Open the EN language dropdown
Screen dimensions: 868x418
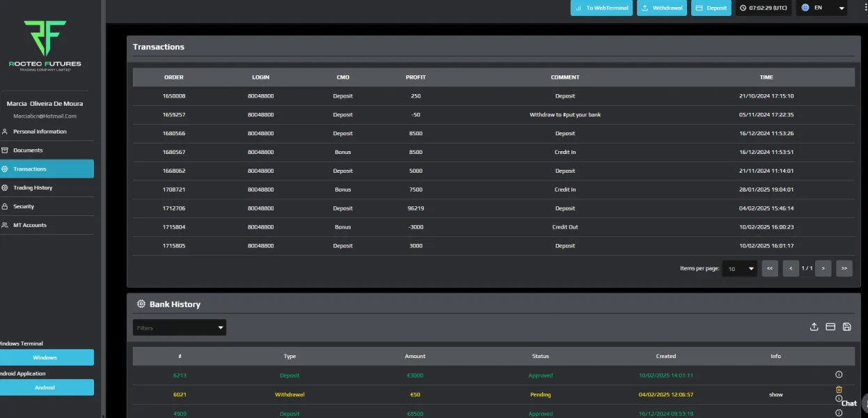tap(821, 8)
